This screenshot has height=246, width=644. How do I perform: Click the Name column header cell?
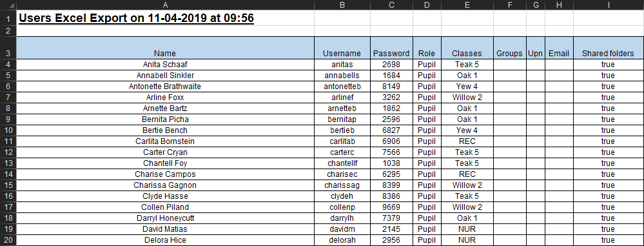click(x=165, y=48)
